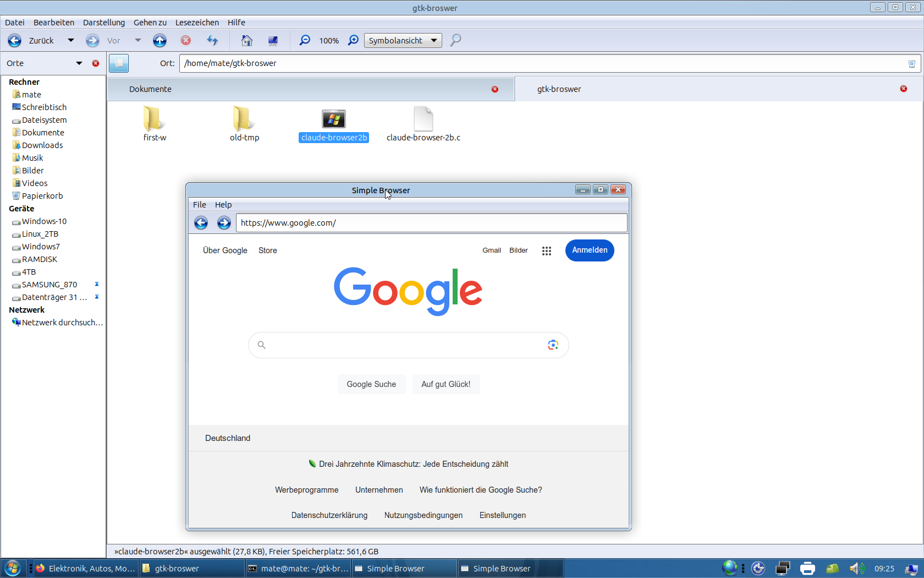Open the toolbar search magnifier
This screenshot has height=578, width=924.
[455, 40]
